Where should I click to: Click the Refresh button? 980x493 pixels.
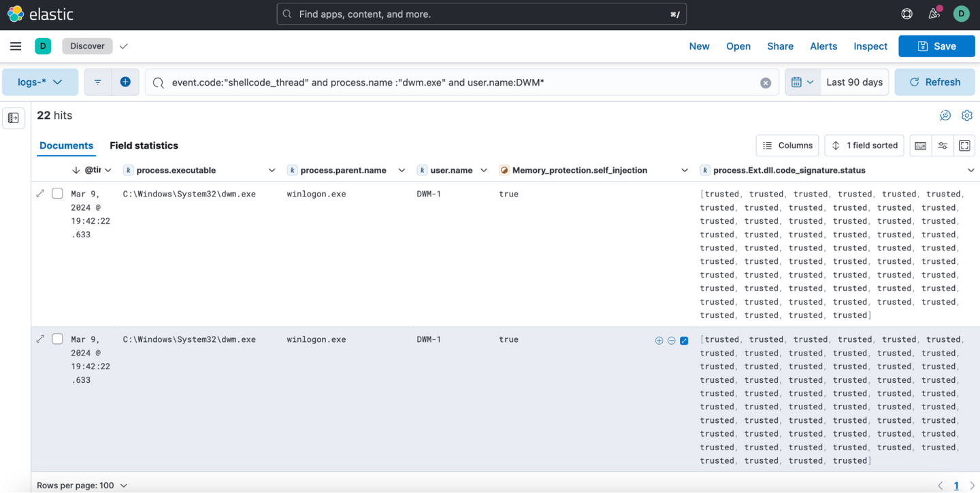pos(934,82)
